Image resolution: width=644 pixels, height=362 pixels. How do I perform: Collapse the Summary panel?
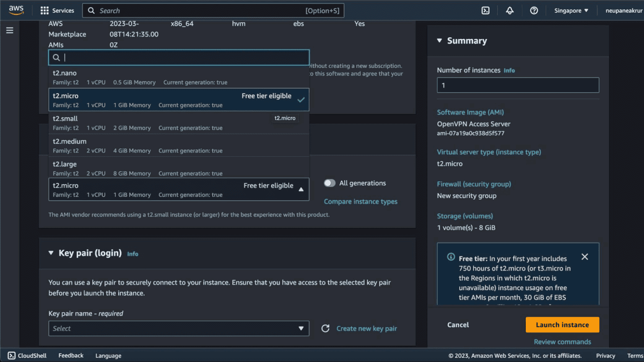tap(439, 41)
